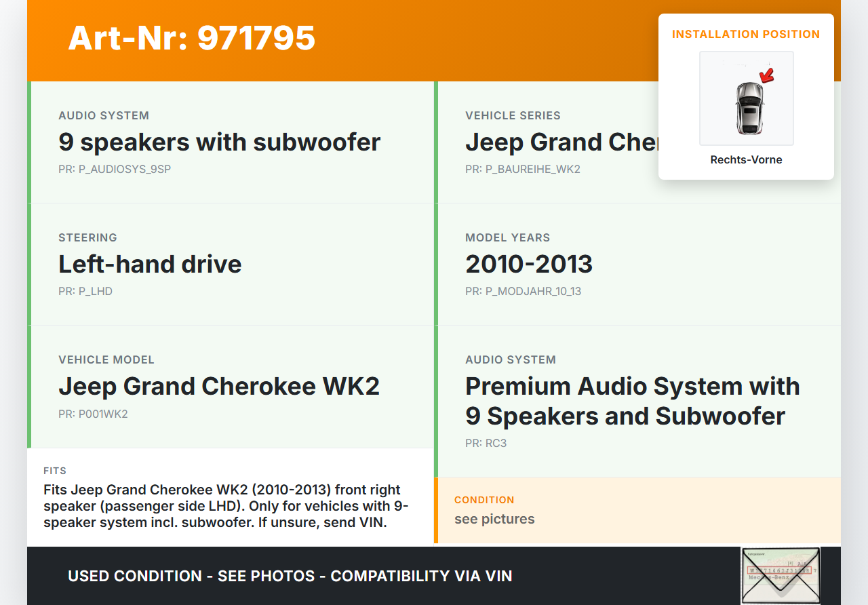The image size is (868, 605).
Task: Click the 'see pictures' condition text
Action: click(494, 520)
